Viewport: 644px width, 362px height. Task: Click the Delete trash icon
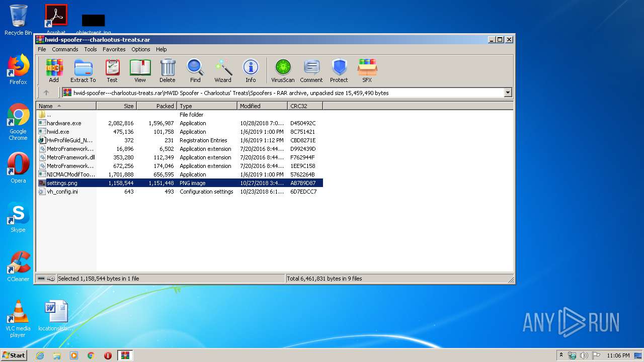point(168,71)
